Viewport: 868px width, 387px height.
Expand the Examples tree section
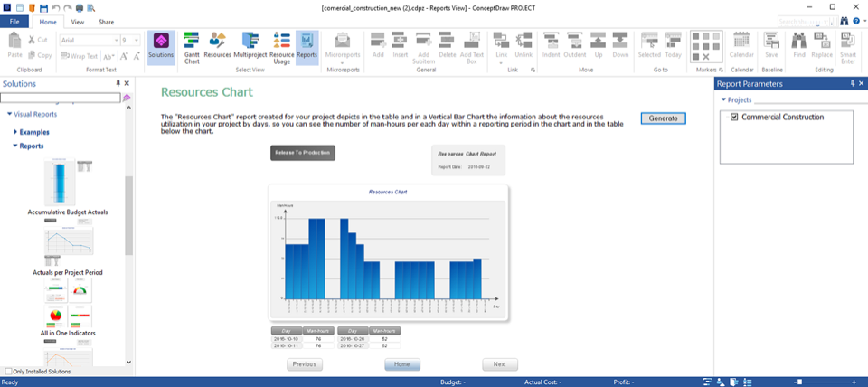(x=16, y=132)
